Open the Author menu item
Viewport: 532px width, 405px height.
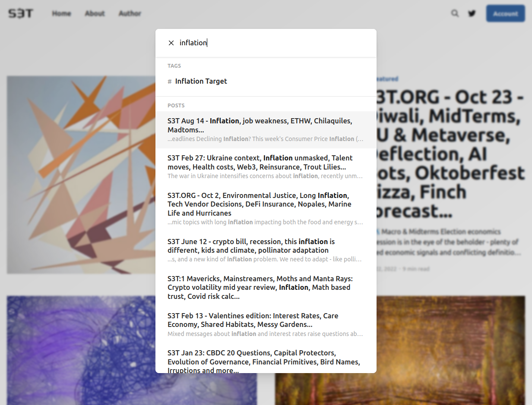130,13
